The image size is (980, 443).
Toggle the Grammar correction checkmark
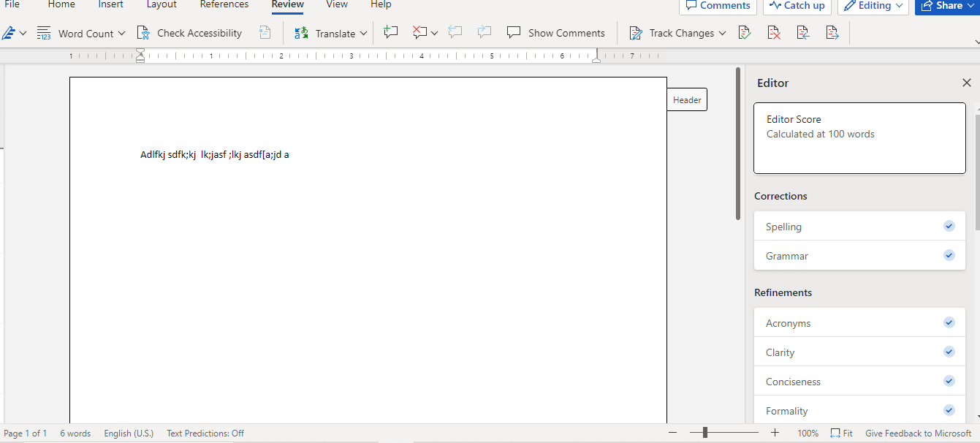(949, 255)
